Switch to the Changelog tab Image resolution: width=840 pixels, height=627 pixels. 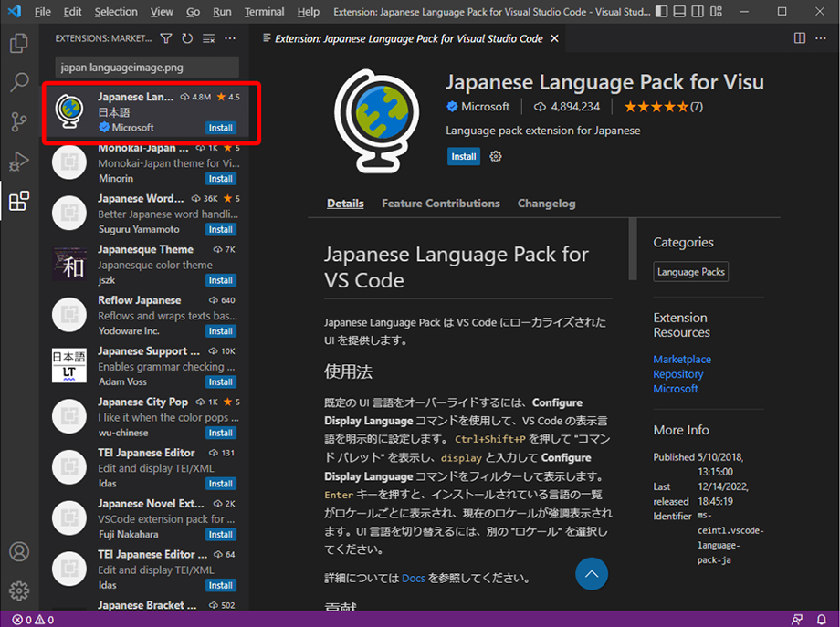coord(546,204)
